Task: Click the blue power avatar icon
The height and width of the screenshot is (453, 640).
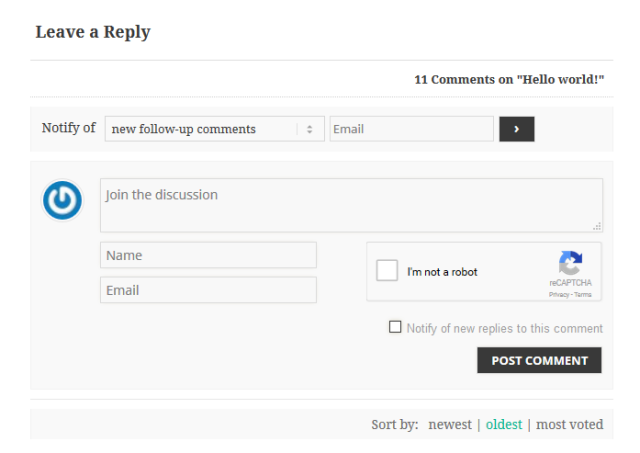Action: [62, 200]
